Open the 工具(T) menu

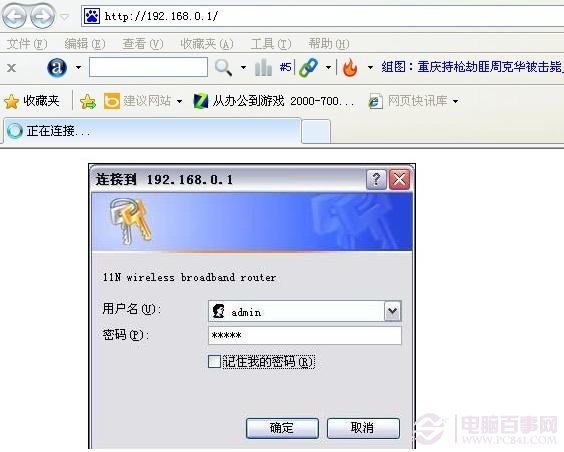pyautogui.click(x=271, y=44)
